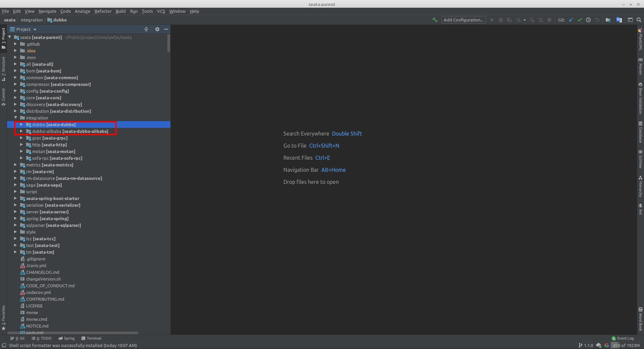Expand the dubbo [seata-dubbo] module
Viewport: 644px width, 349px height.
(x=21, y=124)
